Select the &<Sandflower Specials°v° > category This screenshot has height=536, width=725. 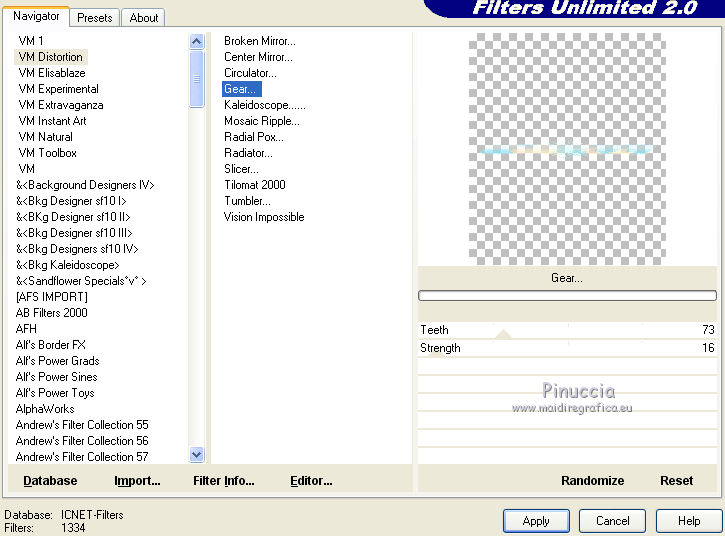[81, 281]
